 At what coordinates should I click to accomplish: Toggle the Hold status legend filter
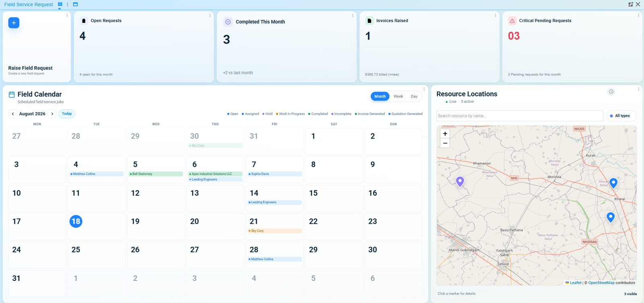[x=268, y=114]
